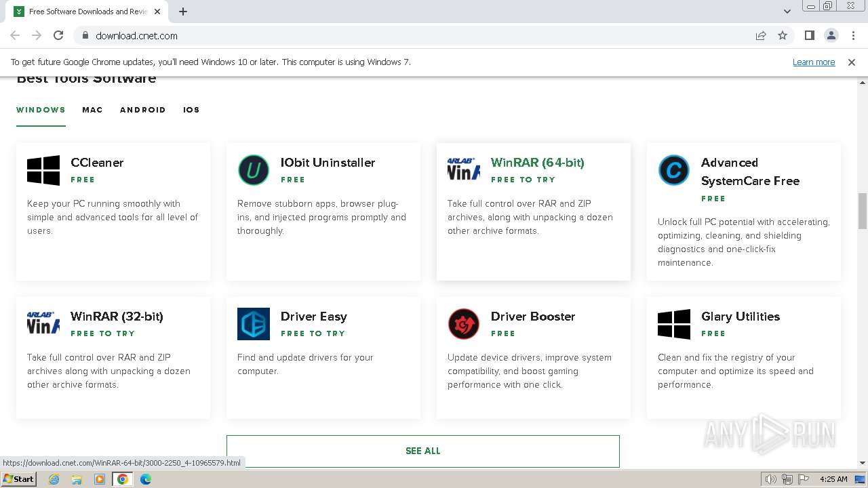Open the Advanced SystemCare Free title link
868x488 pixels.
click(x=750, y=171)
